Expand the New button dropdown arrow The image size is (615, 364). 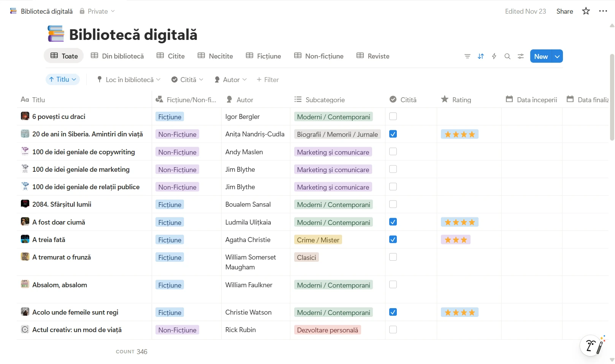point(557,56)
